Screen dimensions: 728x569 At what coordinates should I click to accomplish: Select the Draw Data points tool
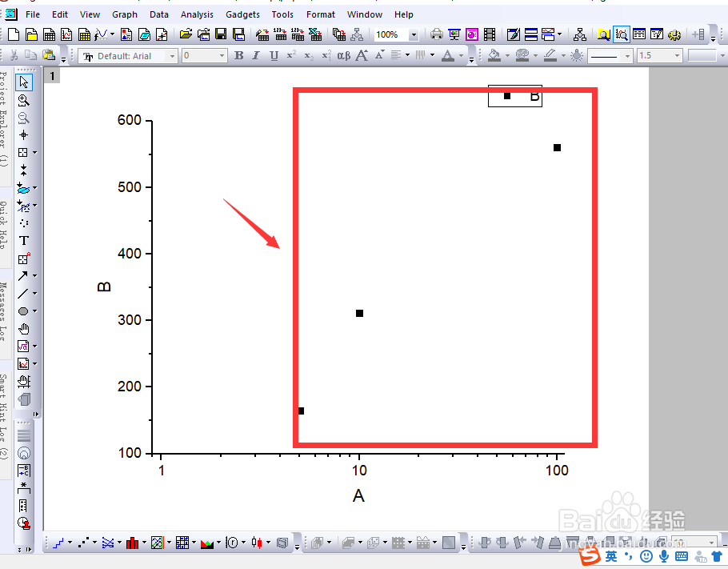click(24, 222)
